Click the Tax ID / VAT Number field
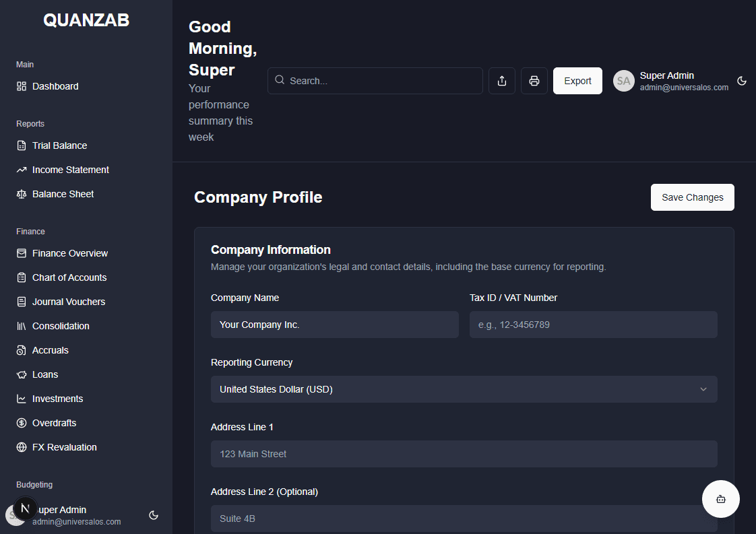This screenshot has width=756, height=534. [594, 325]
